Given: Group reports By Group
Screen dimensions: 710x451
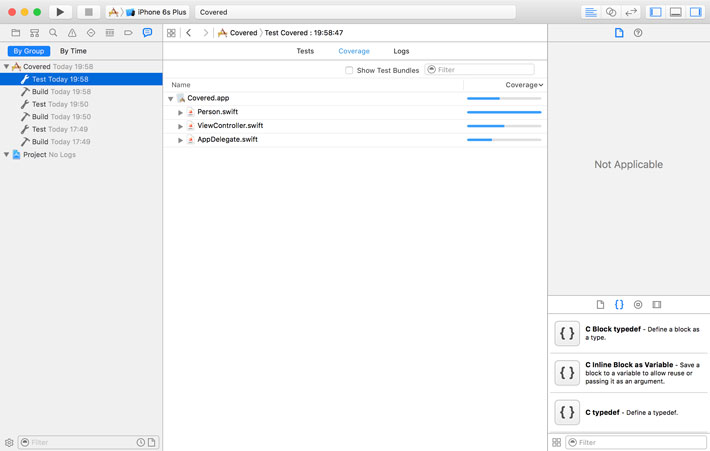Looking at the screenshot, I should coord(29,51).
